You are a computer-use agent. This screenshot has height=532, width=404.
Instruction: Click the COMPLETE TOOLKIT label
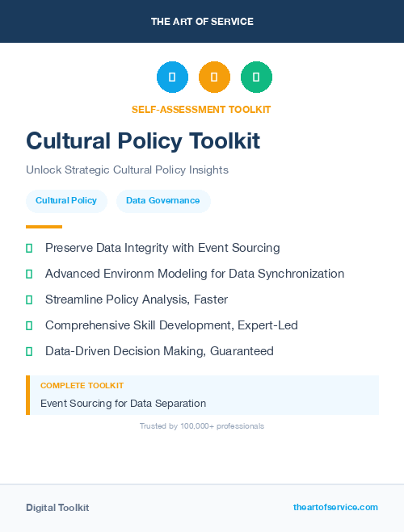(x=82, y=386)
